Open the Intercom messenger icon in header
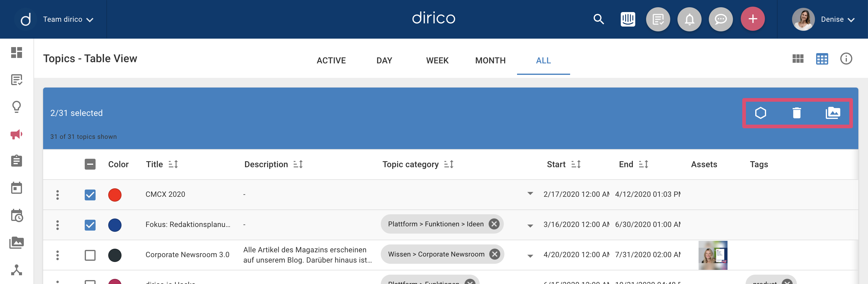Screen dimensions: 868x284 [628, 19]
